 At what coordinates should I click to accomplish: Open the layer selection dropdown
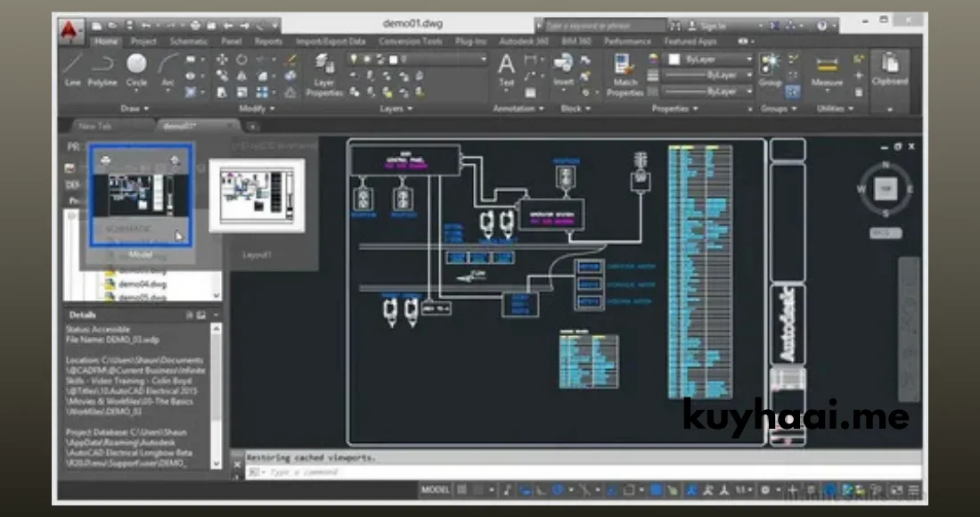[417, 60]
